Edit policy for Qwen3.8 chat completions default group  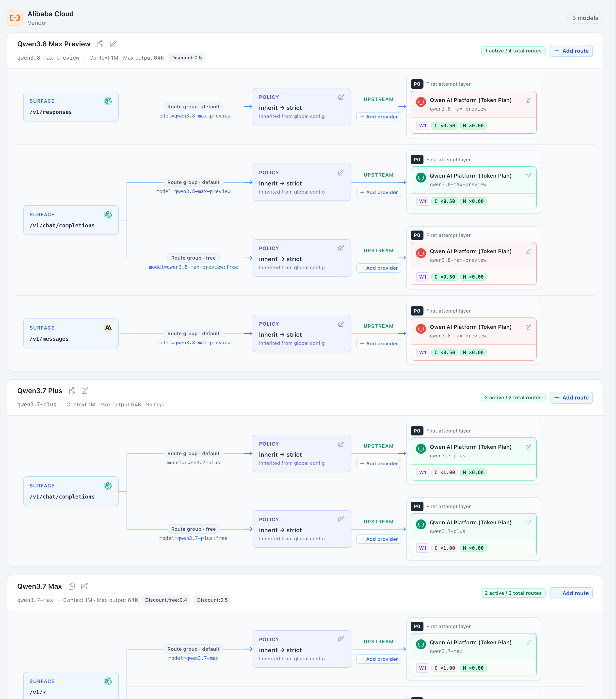341,173
